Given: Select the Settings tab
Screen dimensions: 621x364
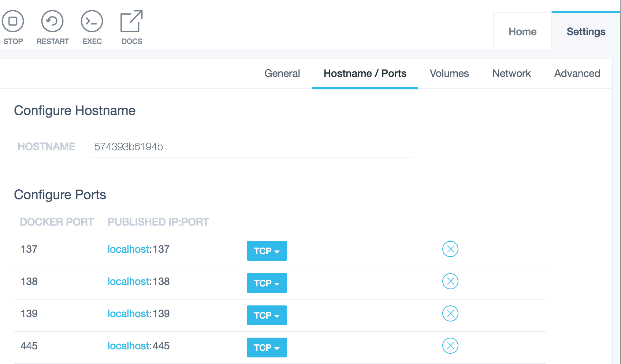Looking at the screenshot, I should point(586,32).
